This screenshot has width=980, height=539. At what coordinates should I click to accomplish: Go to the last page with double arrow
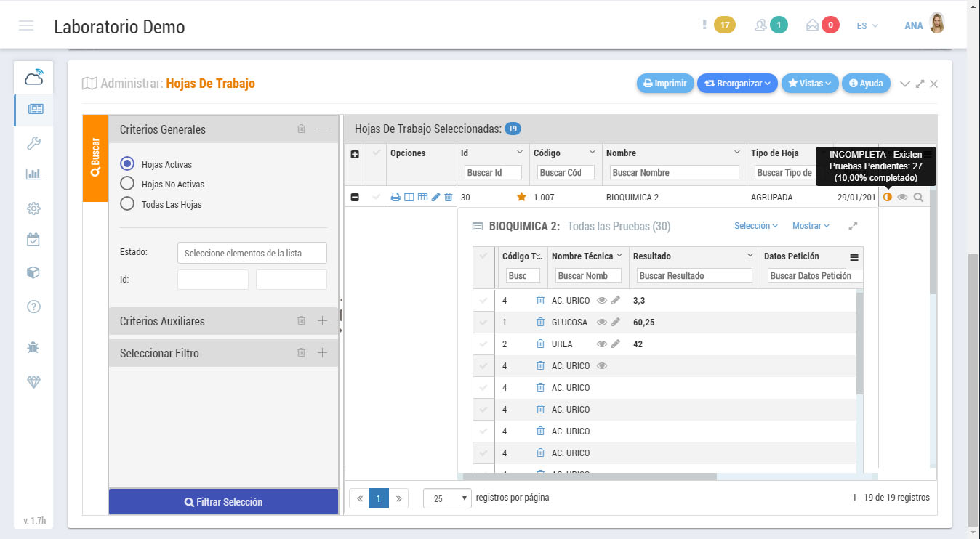click(x=398, y=498)
